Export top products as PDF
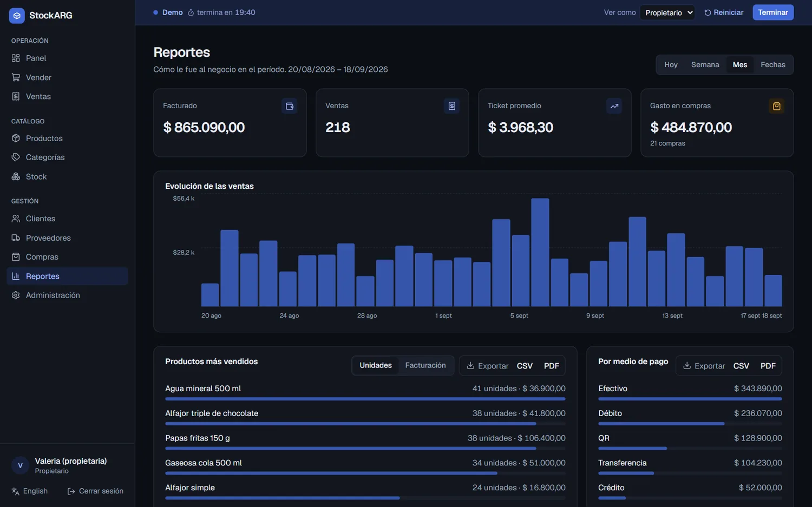The height and width of the screenshot is (507, 812). pos(552,366)
